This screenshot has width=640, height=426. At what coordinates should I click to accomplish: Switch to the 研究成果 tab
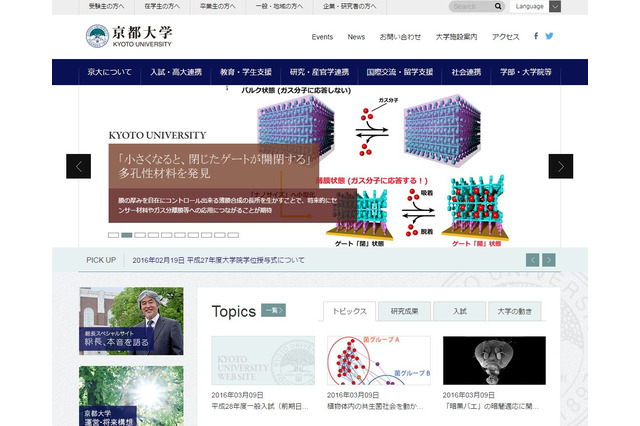click(x=404, y=311)
